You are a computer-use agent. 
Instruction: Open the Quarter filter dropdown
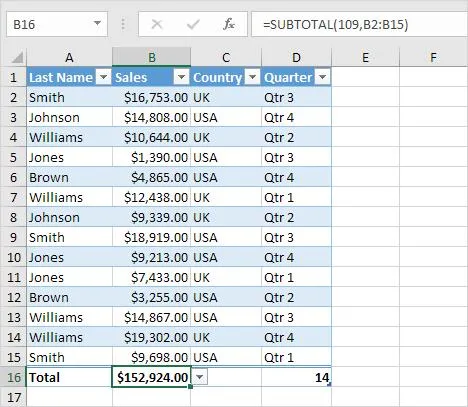coord(322,77)
